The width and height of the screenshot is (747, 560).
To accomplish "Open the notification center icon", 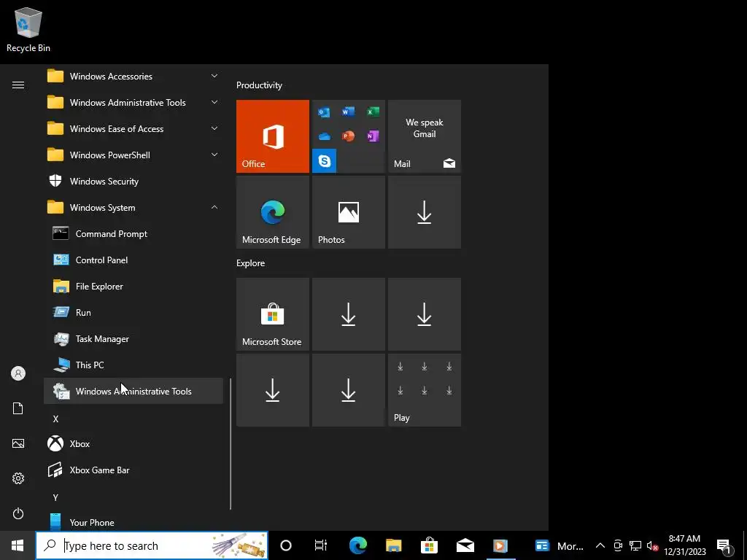I will pyautogui.click(x=724, y=545).
